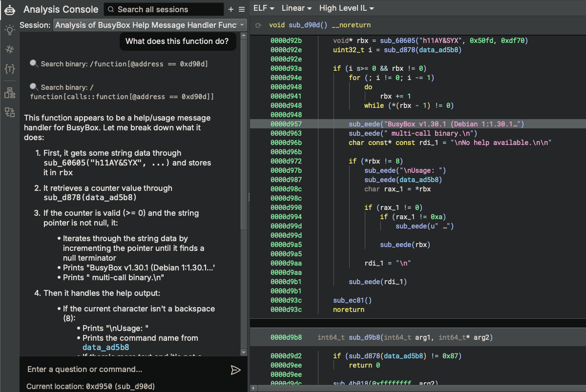This screenshot has height=392, width=586.
Task: Open the Linear view dropdown
Action: [295, 8]
